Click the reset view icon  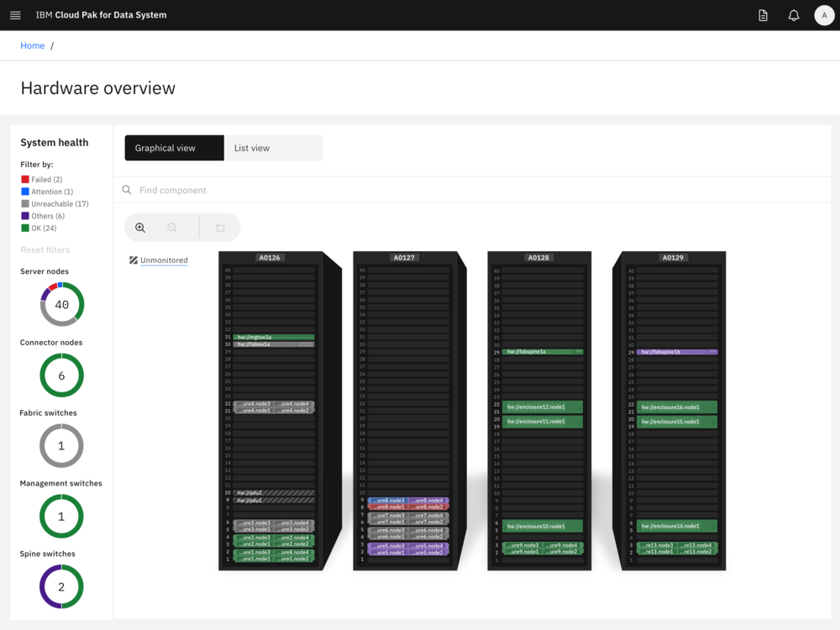220,228
